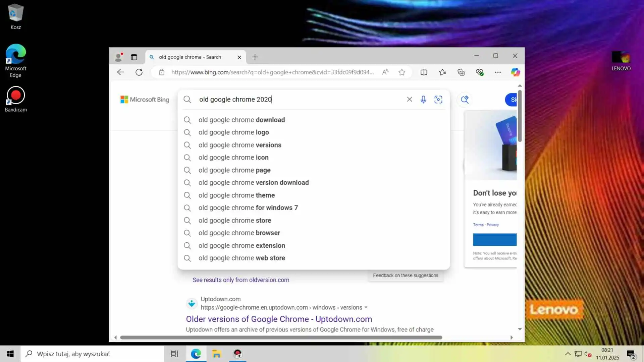Open Edge Settings and more menu

pos(498,72)
